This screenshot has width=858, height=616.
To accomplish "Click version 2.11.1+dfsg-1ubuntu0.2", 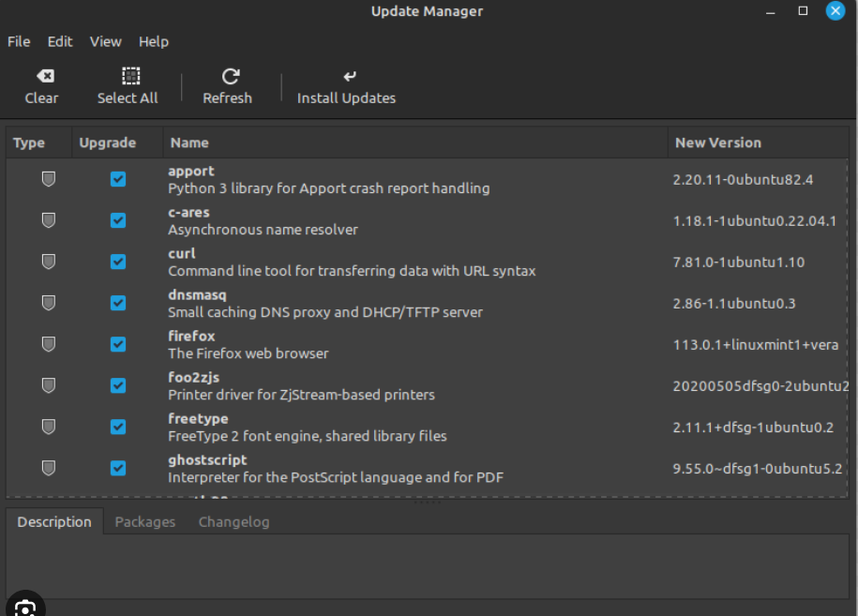I will pos(753,428).
